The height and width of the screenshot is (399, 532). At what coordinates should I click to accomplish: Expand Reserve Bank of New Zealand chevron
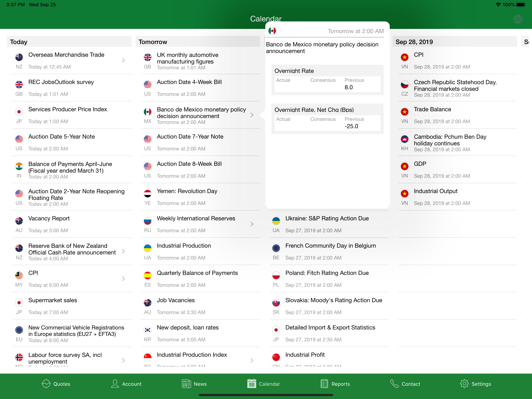click(x=123, y=251)
